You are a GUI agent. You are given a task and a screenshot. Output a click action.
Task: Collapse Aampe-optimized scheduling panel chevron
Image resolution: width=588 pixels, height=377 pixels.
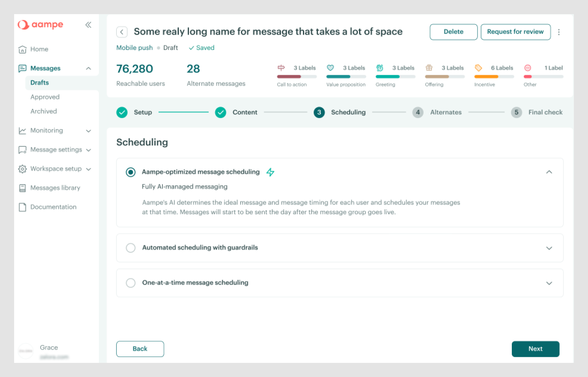coord(549,172)
